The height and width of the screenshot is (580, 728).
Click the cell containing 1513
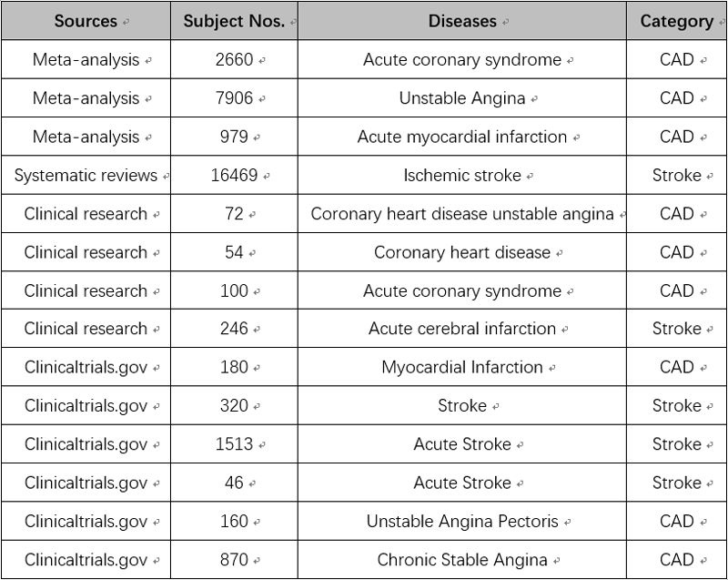tap(235, 444)
